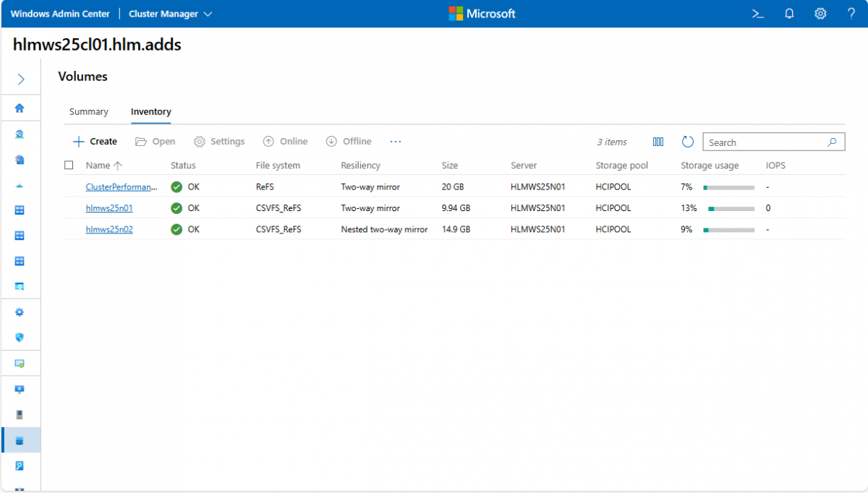
Task: Click the search magnifier icon
Action: (x=832, y=142)
